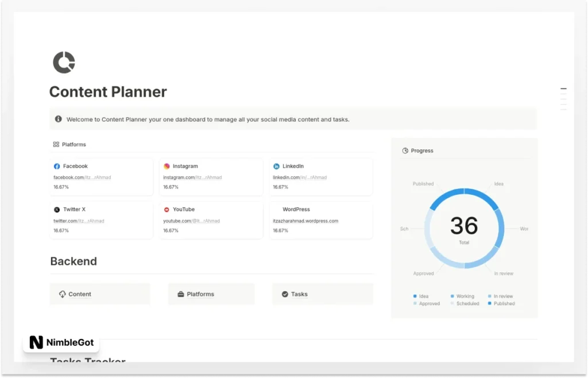Select the LinkedIn icon
This screenshot has width=588, height=378.
(277, 166)
